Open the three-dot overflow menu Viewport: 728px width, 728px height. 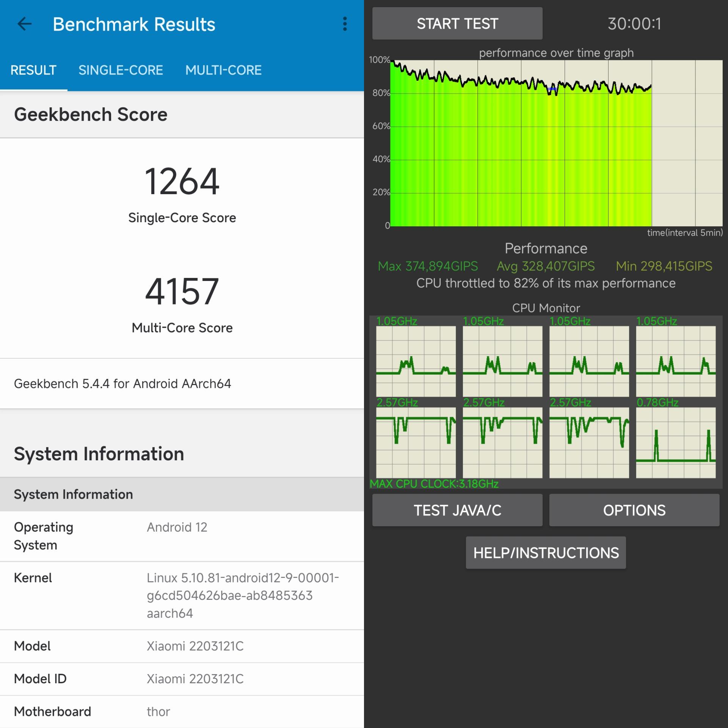pos(345,24)
